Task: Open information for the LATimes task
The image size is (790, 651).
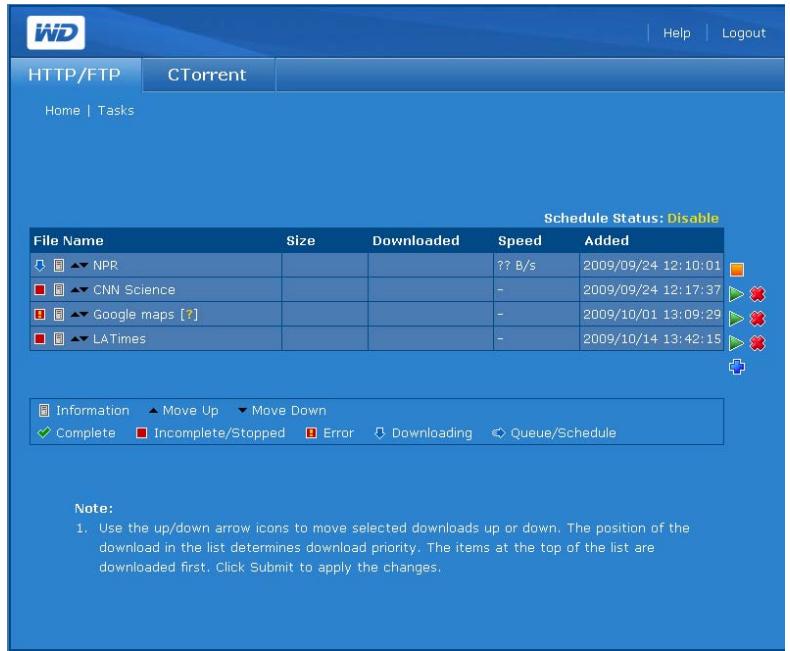Action: 59,339
